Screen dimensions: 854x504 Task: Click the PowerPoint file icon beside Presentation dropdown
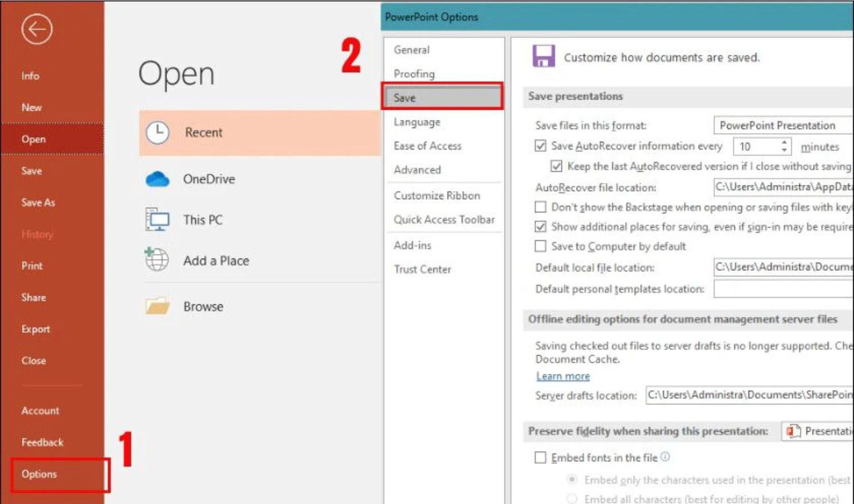tap(793, 431)
